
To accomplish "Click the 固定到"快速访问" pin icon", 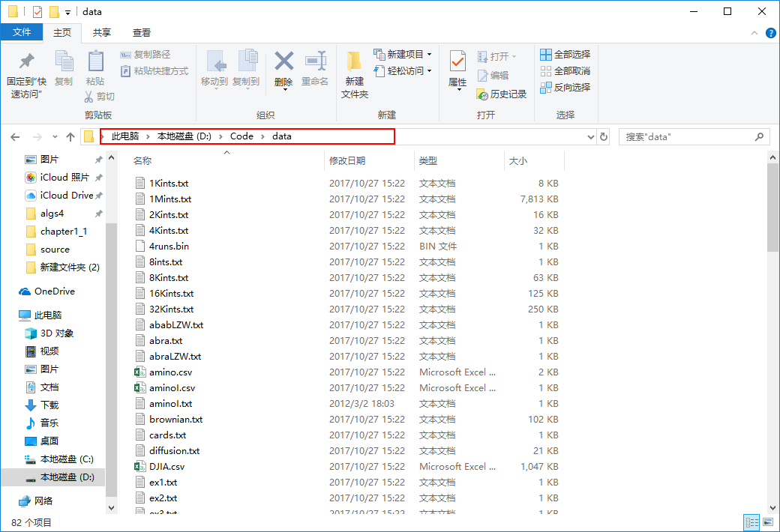I will [x=26, y=61].
